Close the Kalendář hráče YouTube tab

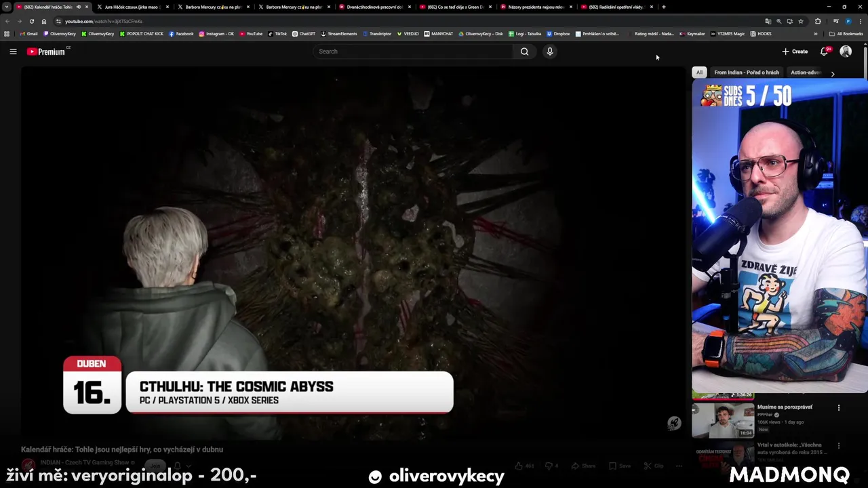87,7
